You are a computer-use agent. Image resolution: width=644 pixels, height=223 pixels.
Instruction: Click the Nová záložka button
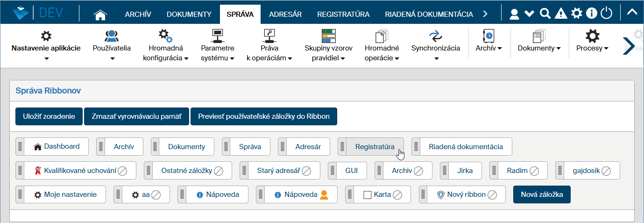(x=542, y=194)
